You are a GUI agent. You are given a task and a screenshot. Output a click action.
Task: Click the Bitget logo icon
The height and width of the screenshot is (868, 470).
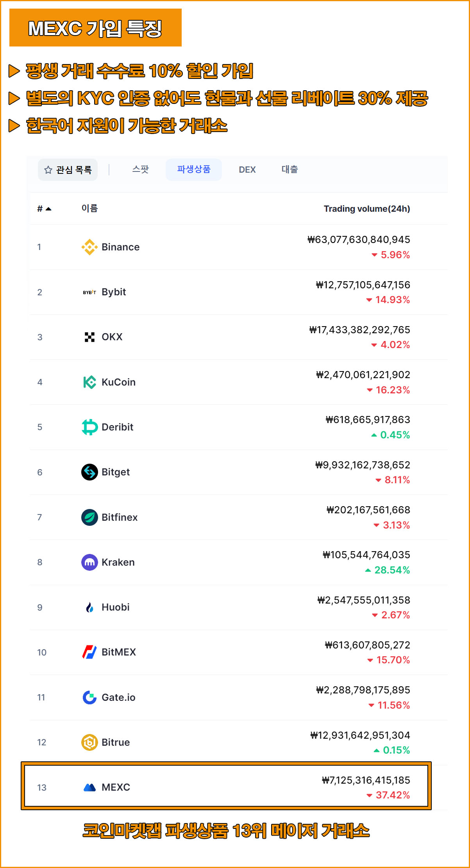coord(89,472)
